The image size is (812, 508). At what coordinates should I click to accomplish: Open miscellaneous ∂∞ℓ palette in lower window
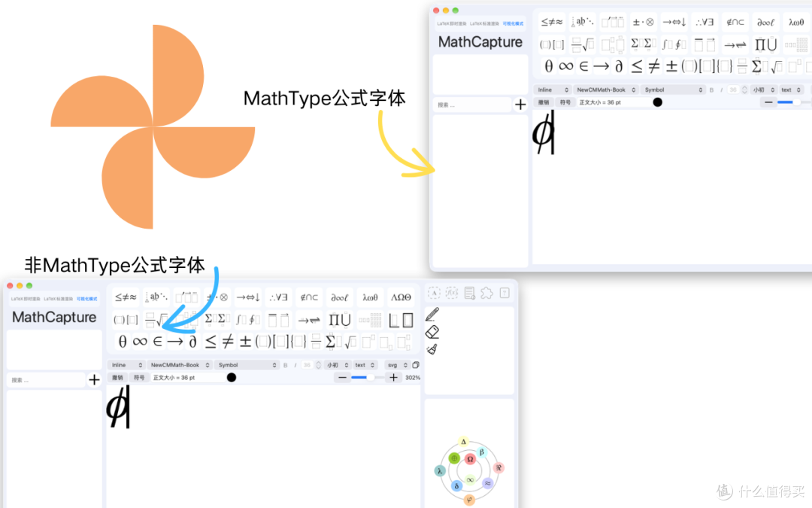pyautogui.click(x=340, y=297)
